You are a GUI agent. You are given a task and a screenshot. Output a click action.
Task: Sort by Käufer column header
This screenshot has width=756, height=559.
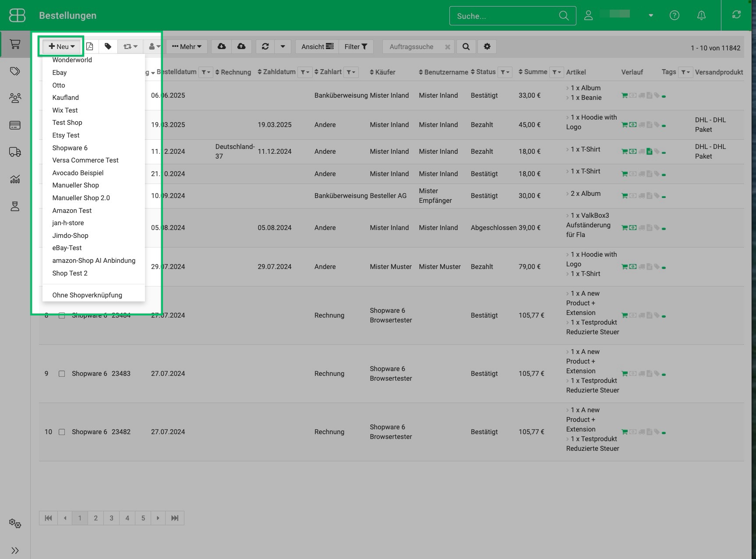(382, 72)
